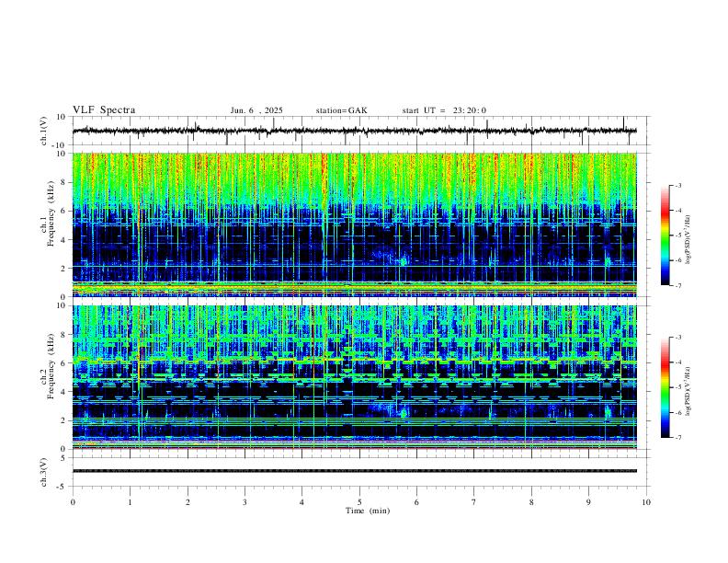The width and height of the screenshot is (728, 563).
Task: Click time-axis tick label "0"
Action: [73, 502]
